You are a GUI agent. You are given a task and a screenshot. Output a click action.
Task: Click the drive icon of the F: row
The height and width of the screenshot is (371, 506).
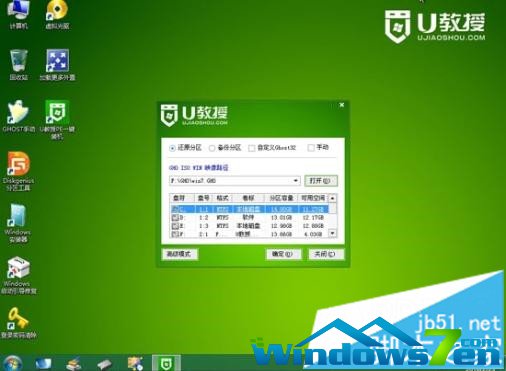tap(175, 234)
